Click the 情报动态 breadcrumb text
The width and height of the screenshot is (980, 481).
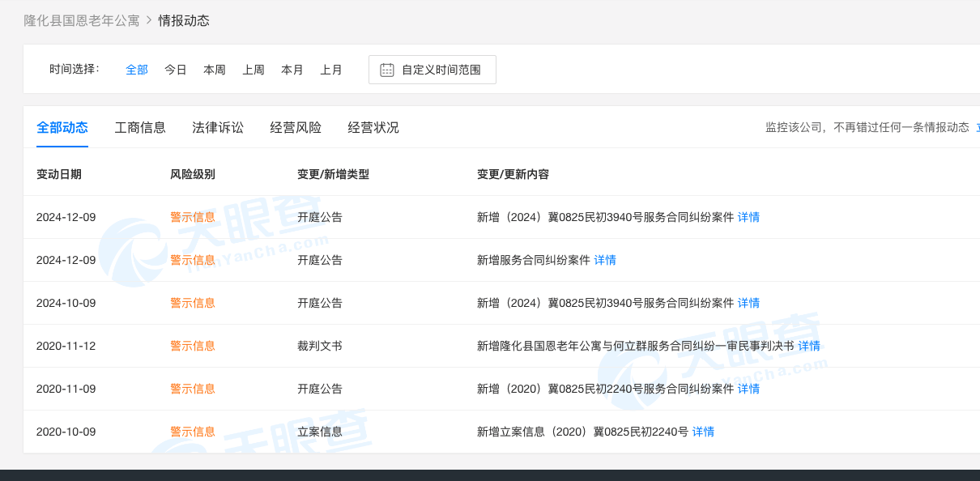(184, 20)
